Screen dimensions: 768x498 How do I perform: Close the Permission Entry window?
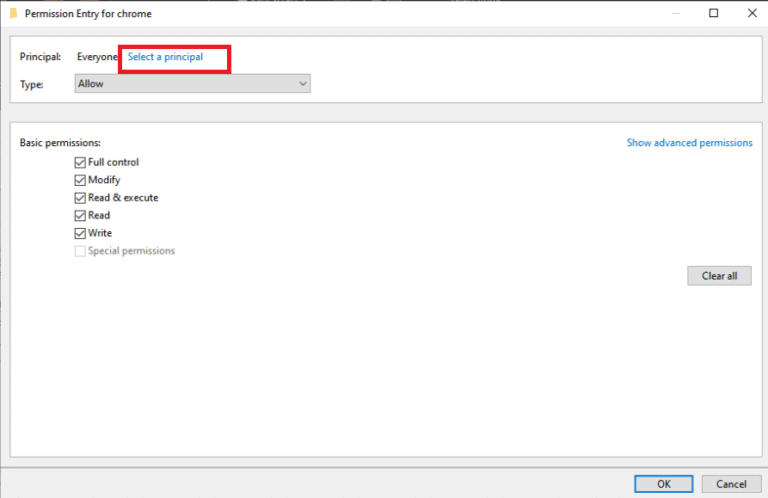[752, 13]
